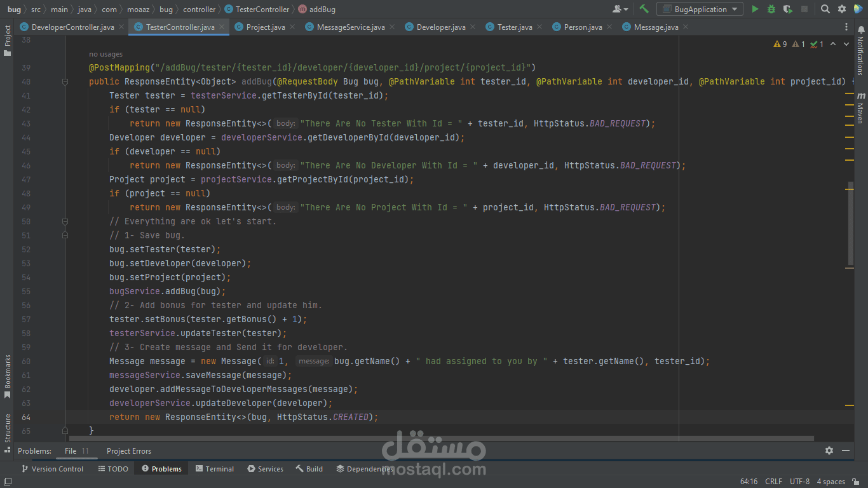Click the 'TesterController' breadcrumb
The image size is (868, 488).
[x=257, y=10]
